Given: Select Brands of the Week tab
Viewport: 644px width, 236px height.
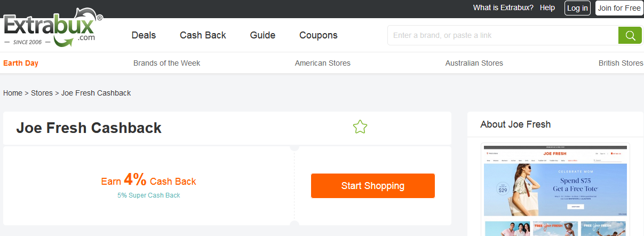Looking at the screenshot, I should (x=166, y=63).
